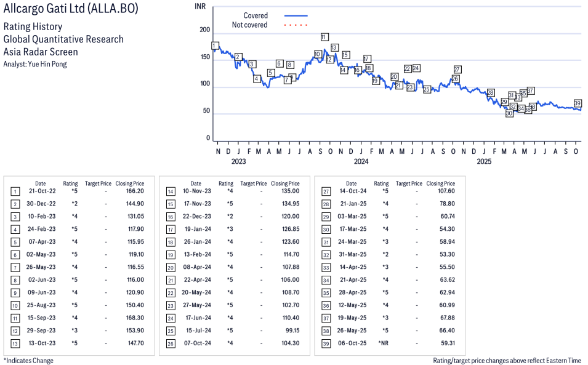
Task: Select numbered box 13 in the table
Action: (15, 343)
